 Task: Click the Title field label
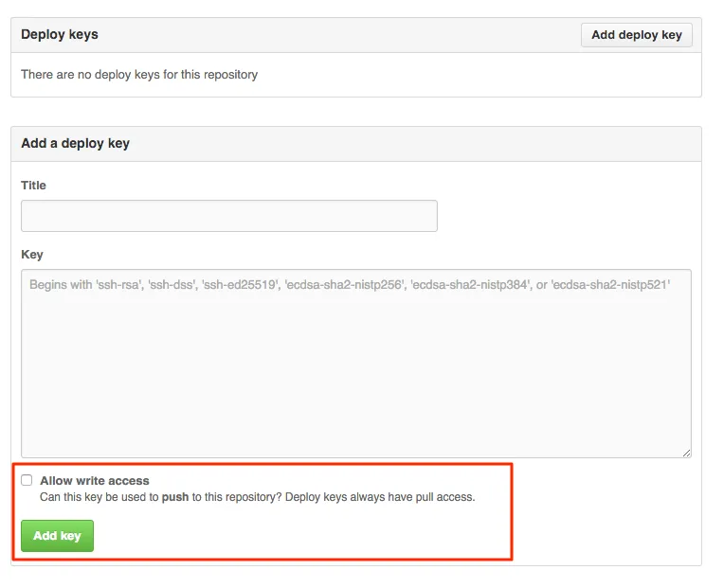point(33,186)
